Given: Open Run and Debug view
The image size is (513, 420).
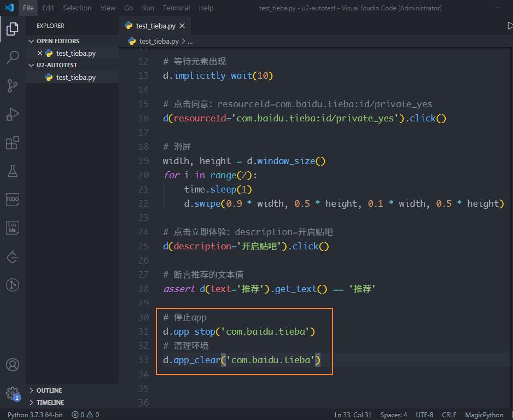Looking at the screenshot, I should [x=13, y=114].
